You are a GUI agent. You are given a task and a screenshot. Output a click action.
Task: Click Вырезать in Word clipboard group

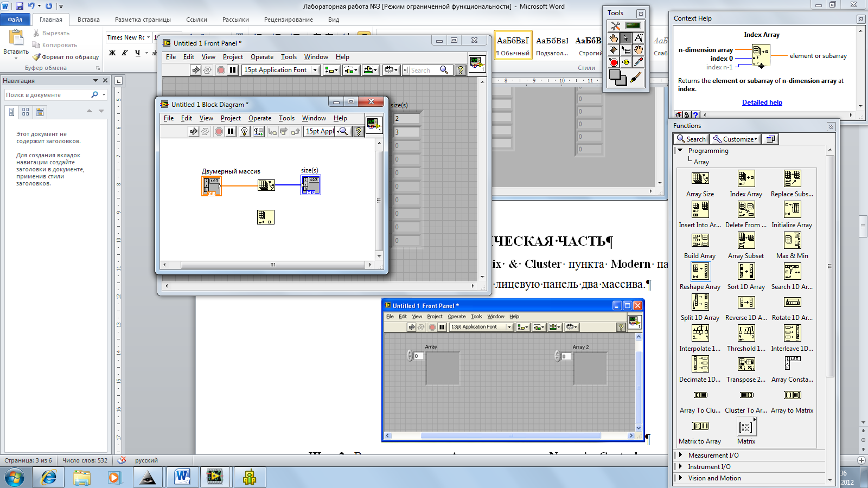(x=51, y=33)
